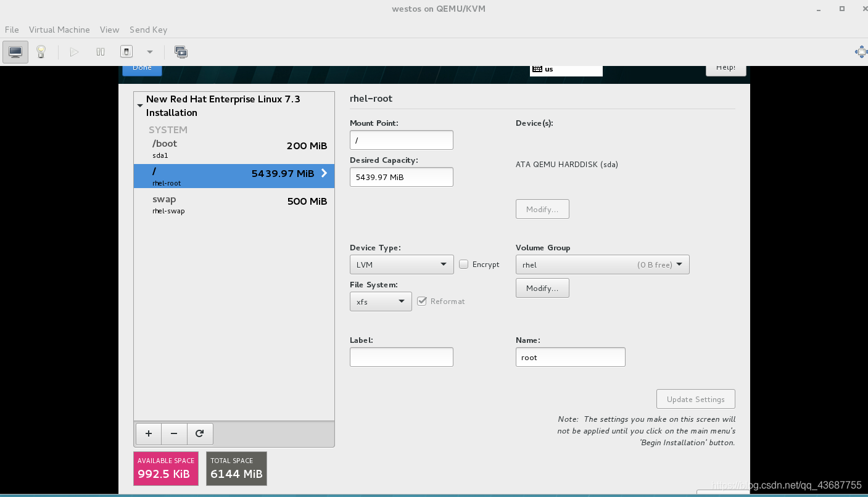Click the Mount Point input field
Image resolution: width=868 pixels, height=497 pixels.
pos(402,140)
